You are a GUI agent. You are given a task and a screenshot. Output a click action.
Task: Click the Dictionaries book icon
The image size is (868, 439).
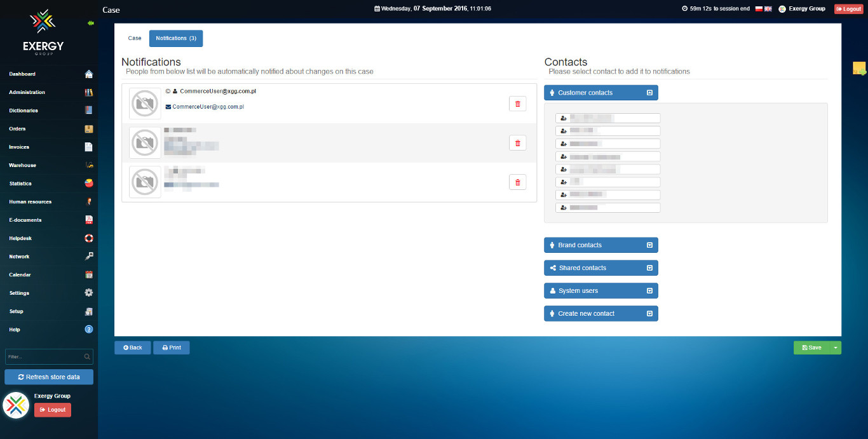coord(89,111)
